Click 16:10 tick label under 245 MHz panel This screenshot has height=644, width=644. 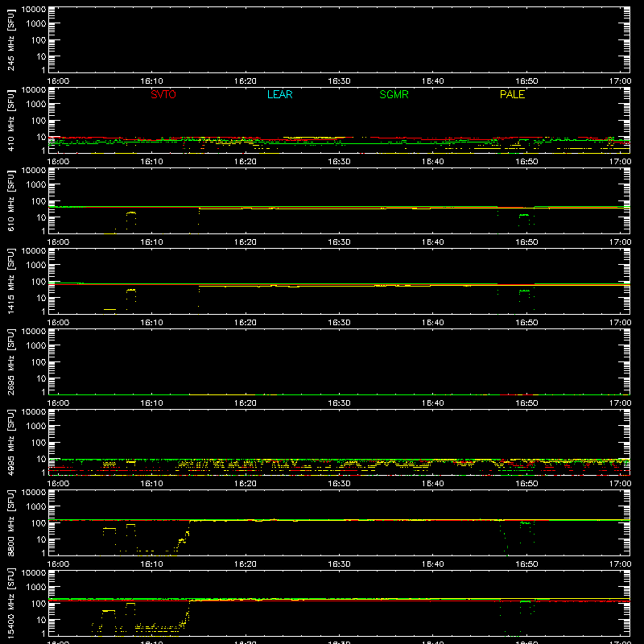(x=151, y=81)
